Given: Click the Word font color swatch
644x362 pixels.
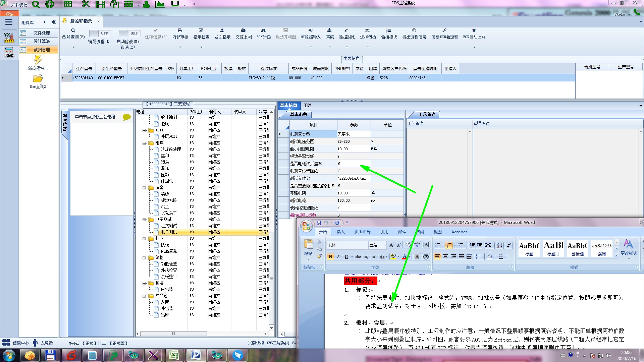Looking at the screenshot, I should [x=404, y=257].
